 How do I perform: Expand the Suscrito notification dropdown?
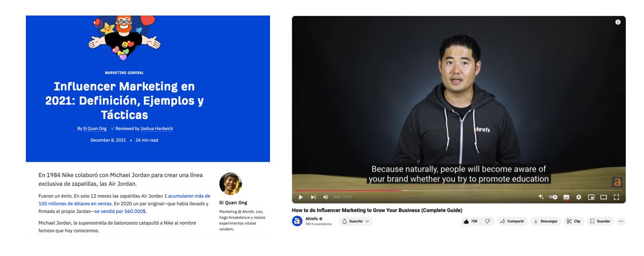pyautogui.click(x=356, y=221)
